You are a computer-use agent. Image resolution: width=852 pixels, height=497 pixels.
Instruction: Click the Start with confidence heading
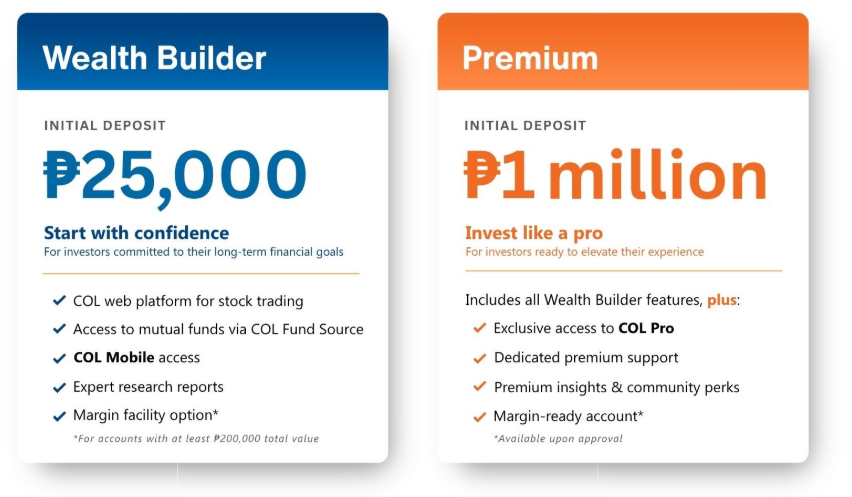click(136, 233)
